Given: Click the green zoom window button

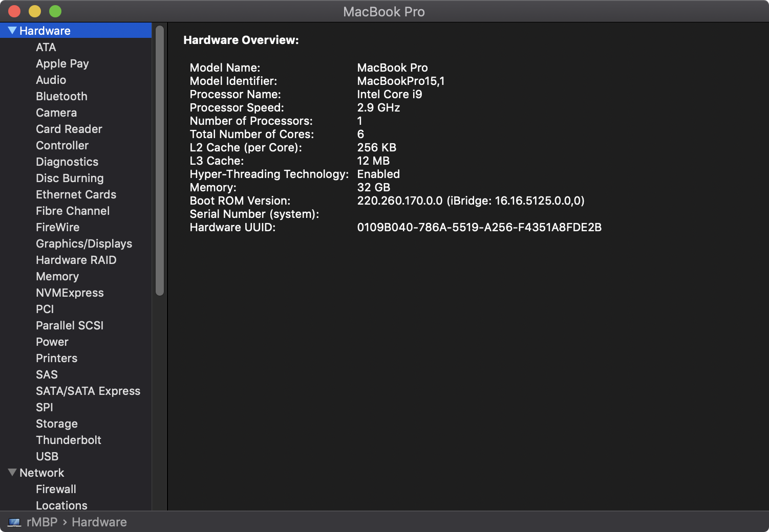Looking at the screenshot, I should pos(55,11).
